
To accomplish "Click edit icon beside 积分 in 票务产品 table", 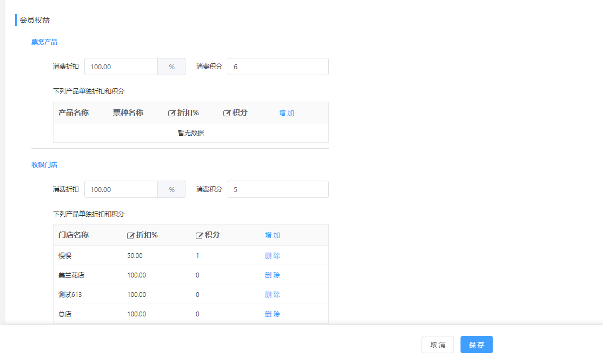I will 227,113.
